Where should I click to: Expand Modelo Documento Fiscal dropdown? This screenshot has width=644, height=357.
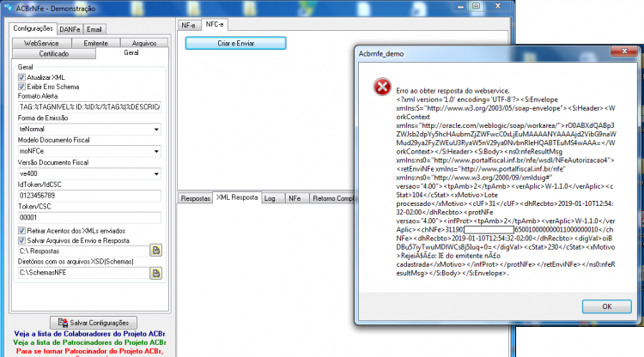[156, 151]
